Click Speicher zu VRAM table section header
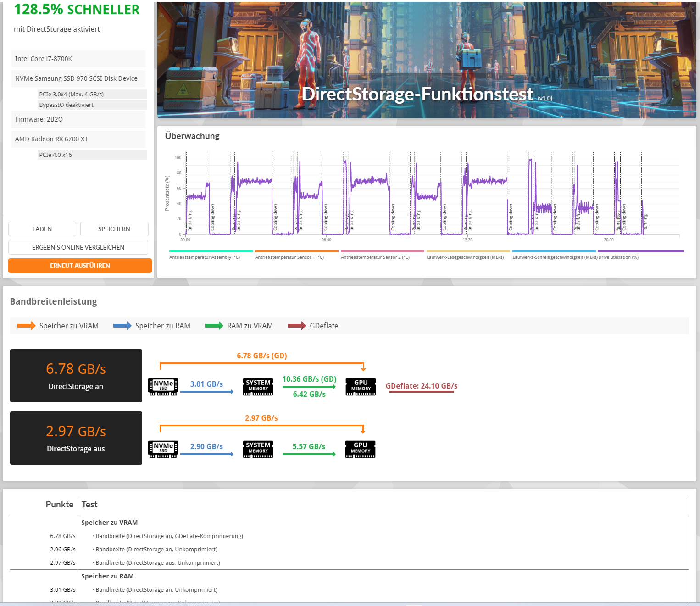 tap(110, 523)
